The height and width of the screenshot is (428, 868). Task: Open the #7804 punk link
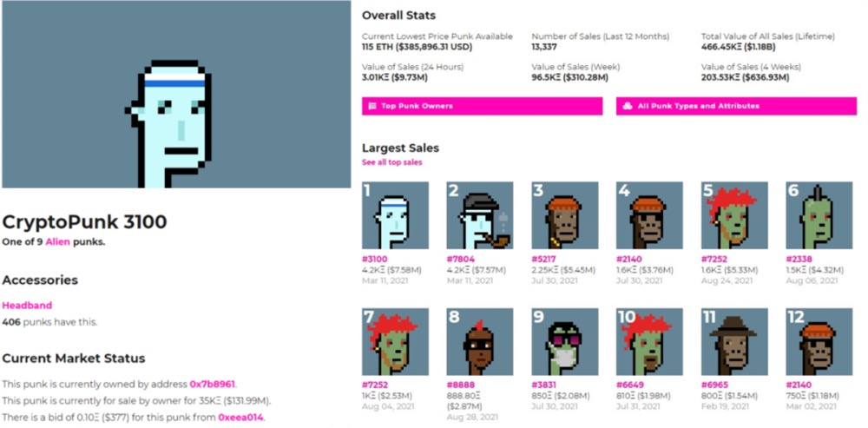[x=460, y=259]
